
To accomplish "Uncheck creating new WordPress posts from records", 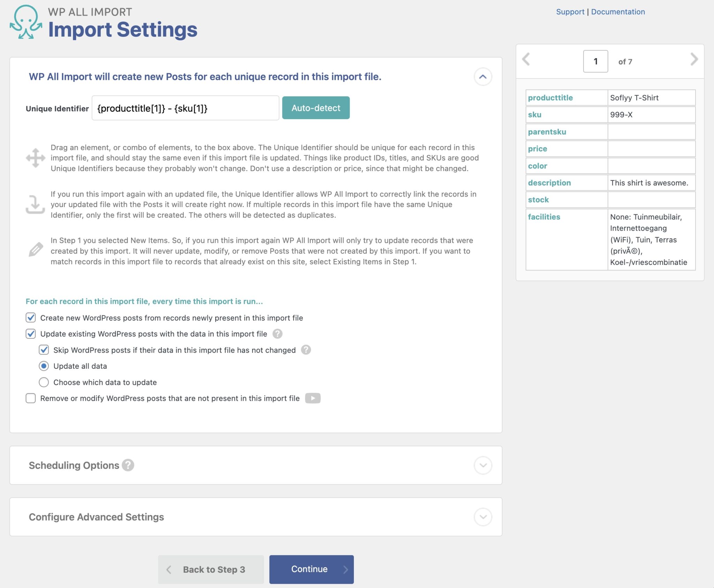I will (x=30, y=318).
